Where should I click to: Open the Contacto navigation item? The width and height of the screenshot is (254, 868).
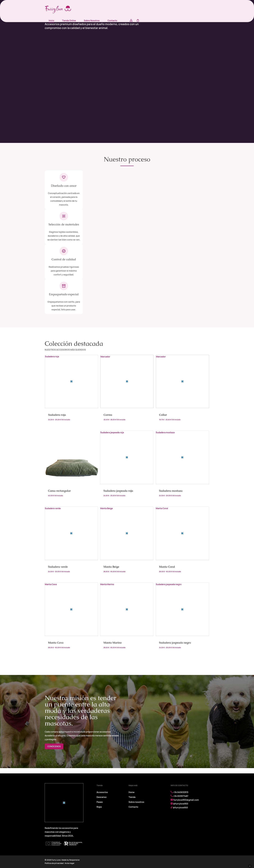click(x=112, y=21)
